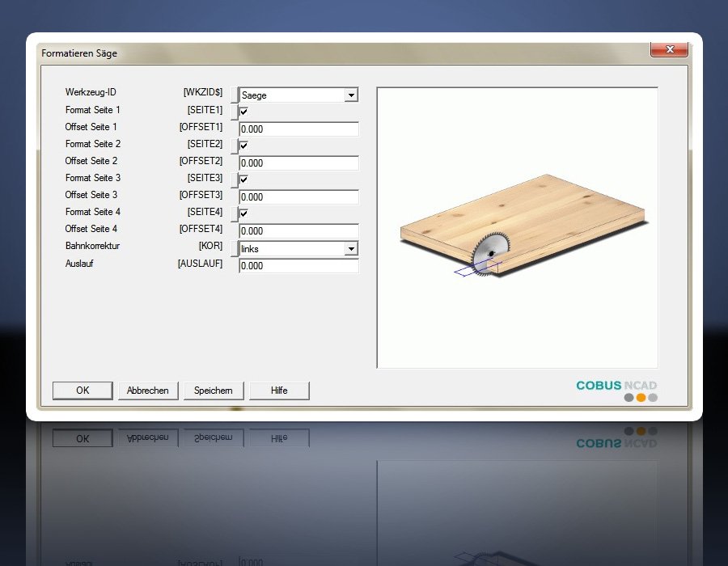Click the [KOR] variable label
Viewport: 728px width, 566px height.
pos(211,246)
